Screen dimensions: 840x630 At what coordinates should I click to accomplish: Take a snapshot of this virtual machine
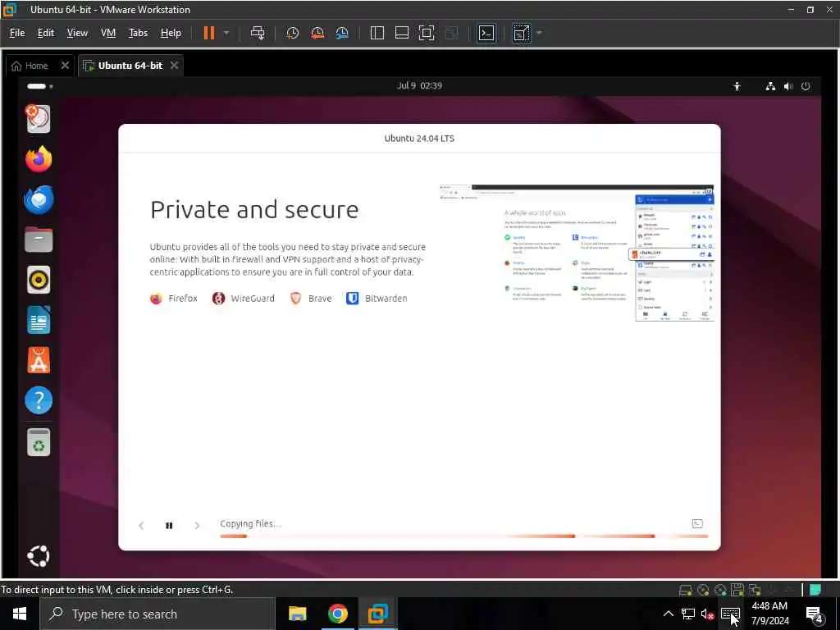(293, 33)
